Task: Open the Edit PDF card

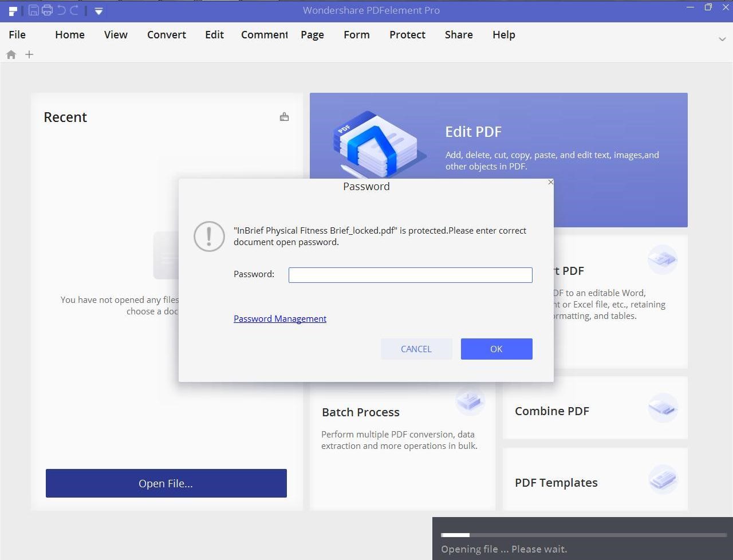Action: tap(498, 160)
